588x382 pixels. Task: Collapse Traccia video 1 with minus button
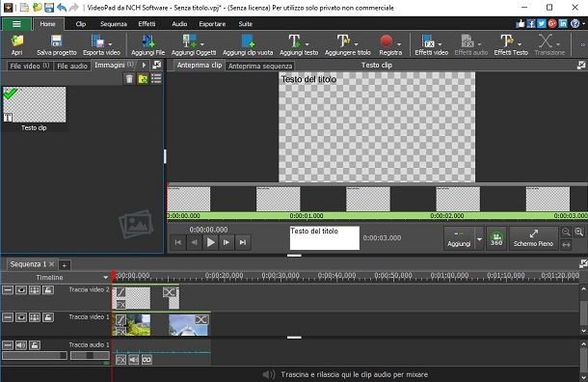click(x=8, y=317)
